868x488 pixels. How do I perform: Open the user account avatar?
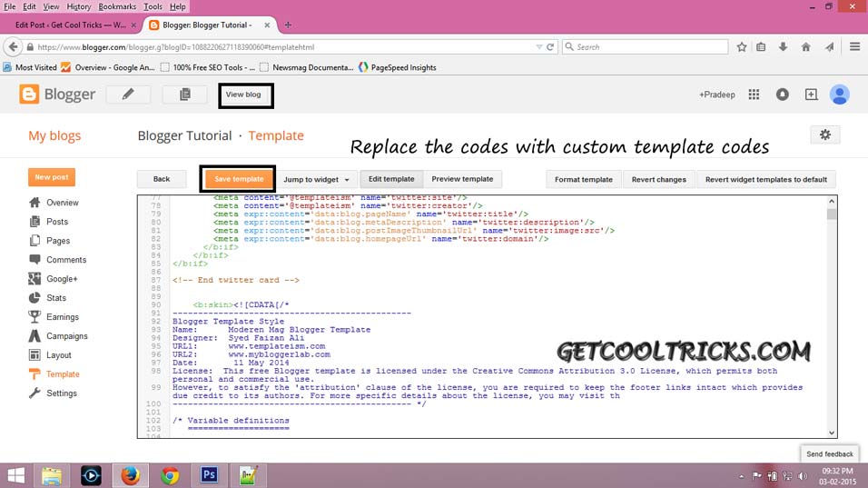[839, 95]
